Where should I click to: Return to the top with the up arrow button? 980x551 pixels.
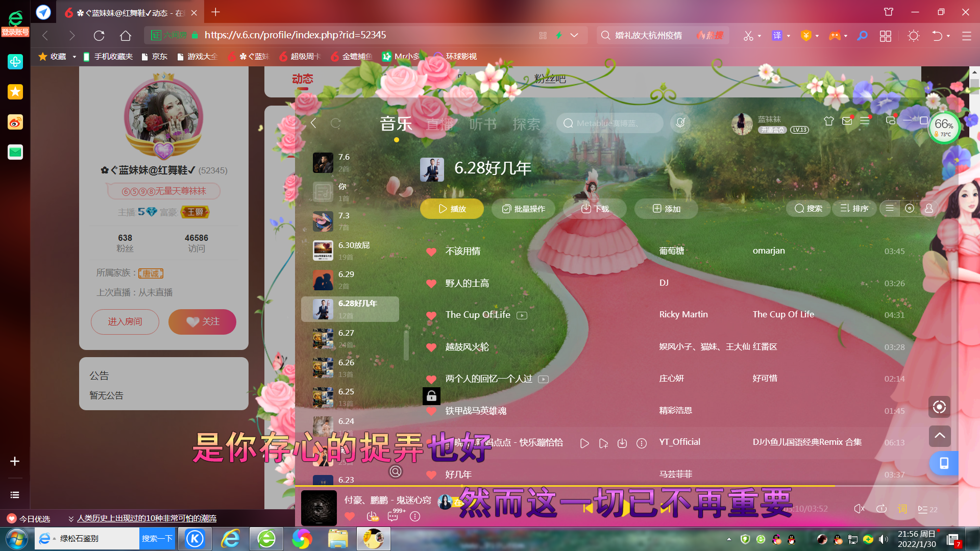pos(939,436)
